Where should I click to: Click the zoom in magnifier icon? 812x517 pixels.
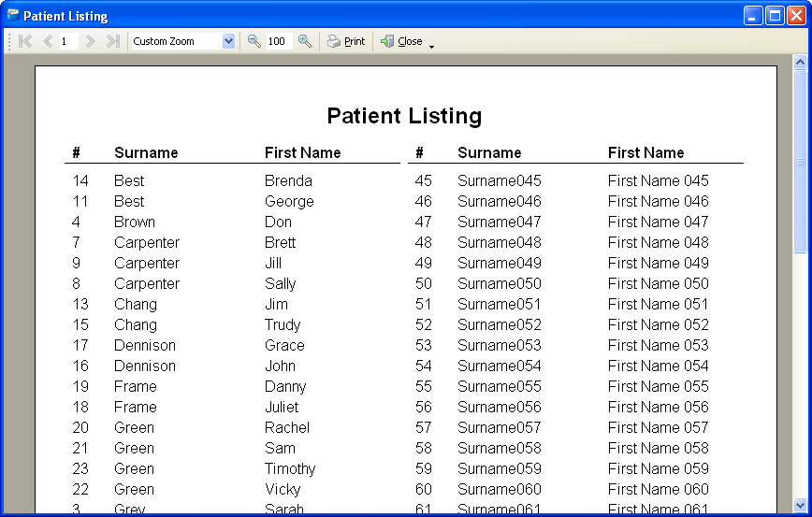coord(305,41)
